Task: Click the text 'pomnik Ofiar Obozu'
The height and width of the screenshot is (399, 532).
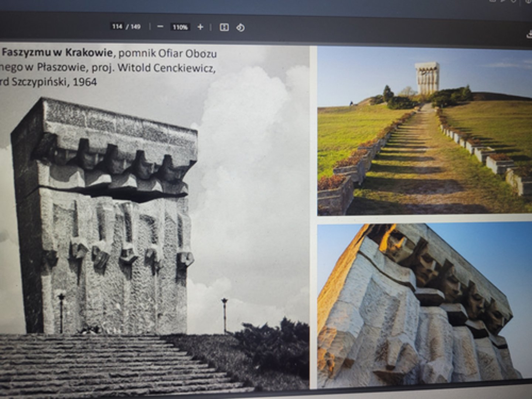Action: 167,53
